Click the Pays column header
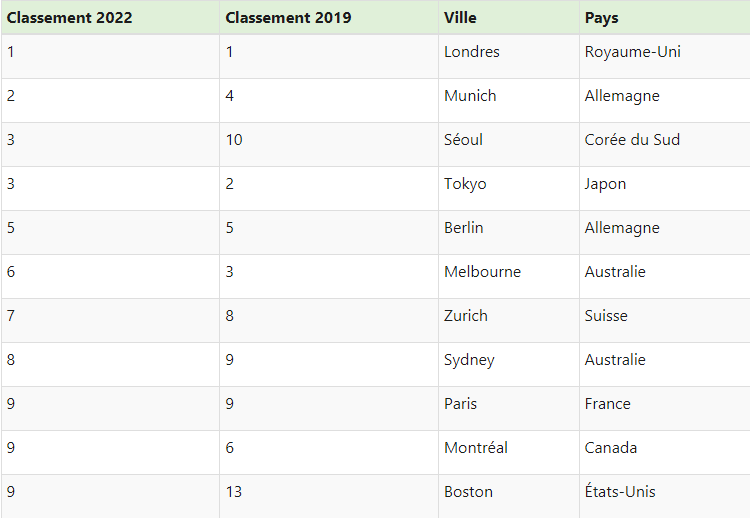This screenshot has height=518, width=750. pyautogui.click(x=665, y=18)
